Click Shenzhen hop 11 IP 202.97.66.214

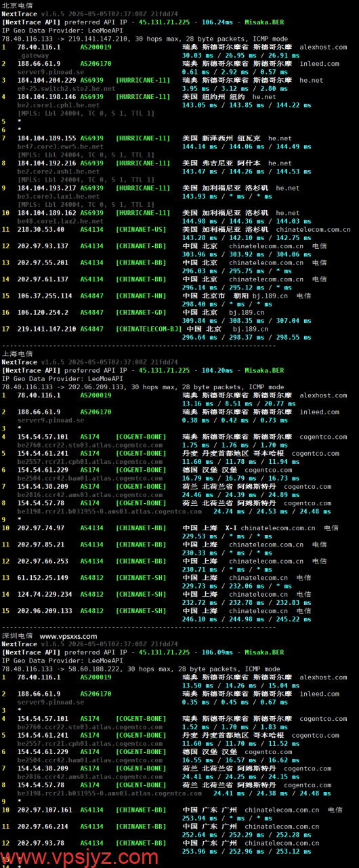coord(43,826)
